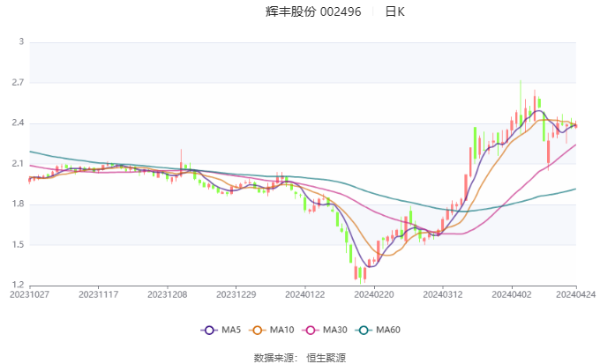
Task: Toggle the MA5 legend circle icon
Action: tap(209, 330)
